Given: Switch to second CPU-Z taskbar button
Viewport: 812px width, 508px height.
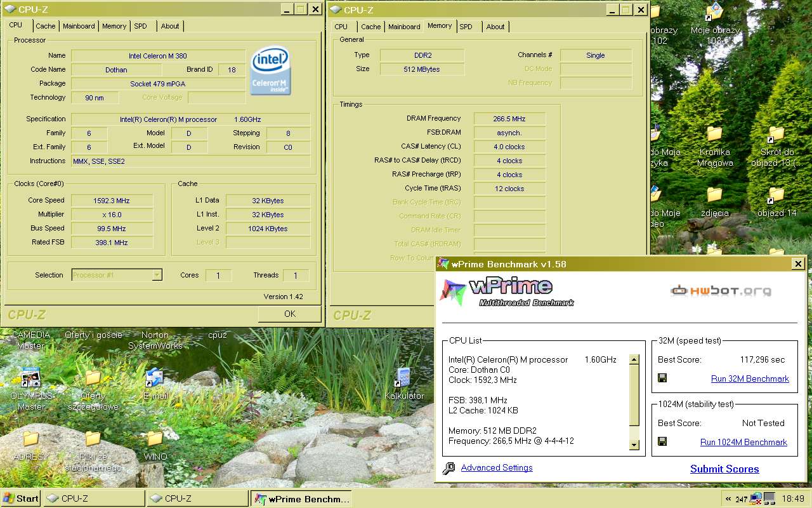Looking at the screenshot, I should click(197, 498).
